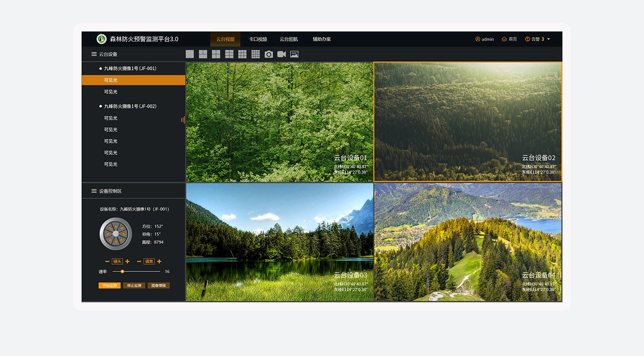Decrease focus with 调焦 minus button

[139, 262]
